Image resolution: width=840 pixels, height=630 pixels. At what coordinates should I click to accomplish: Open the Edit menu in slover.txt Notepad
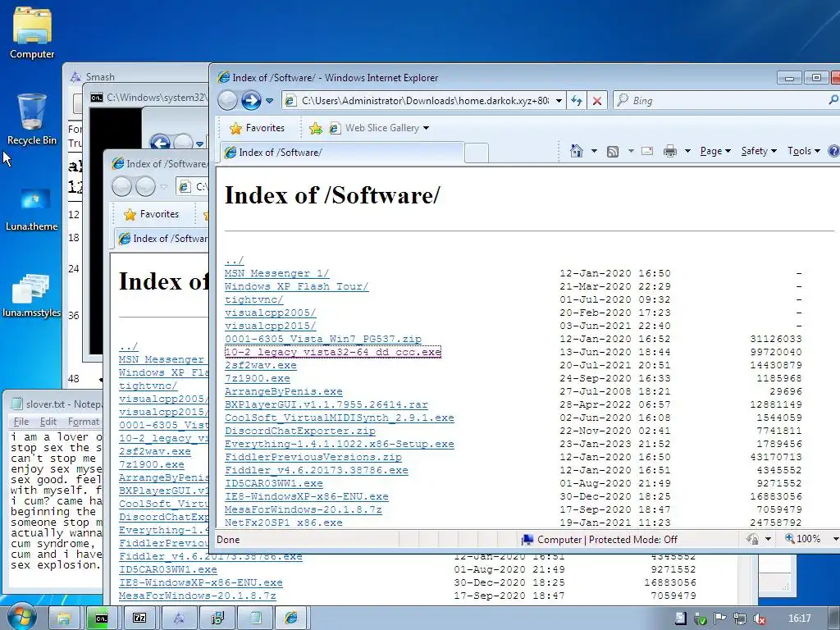pos(48,422)
